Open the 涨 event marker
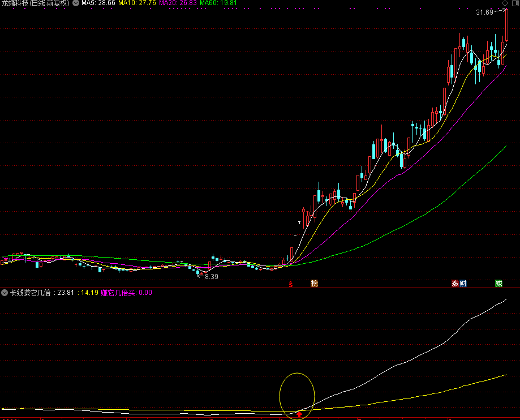 coord(455,284)
